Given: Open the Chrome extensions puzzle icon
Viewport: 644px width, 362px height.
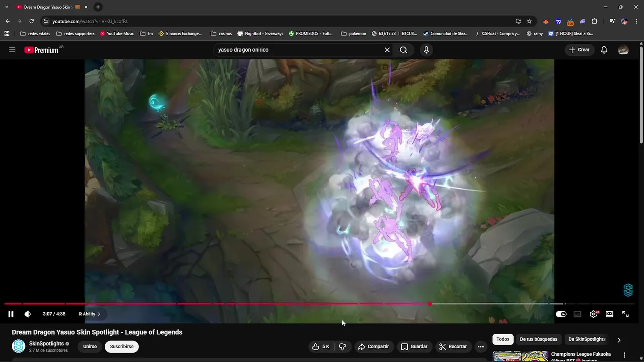Looking at the screenshot, I should coord(595,21).
